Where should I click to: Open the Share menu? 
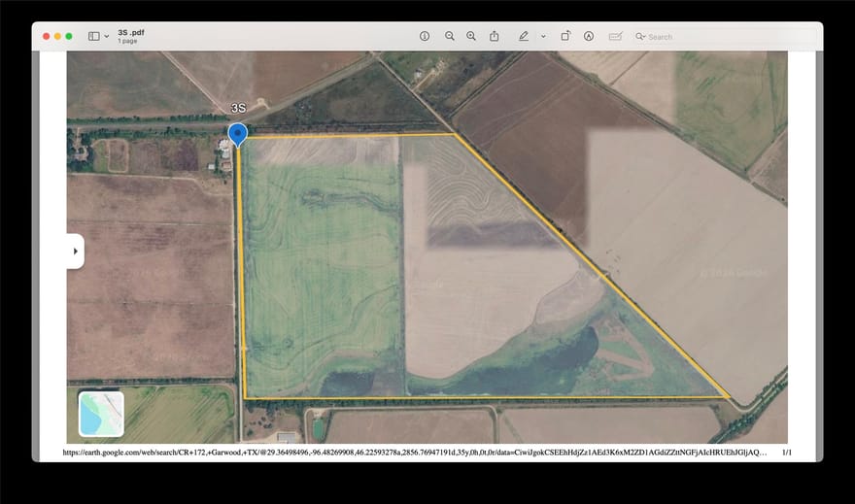click(494, 36)
